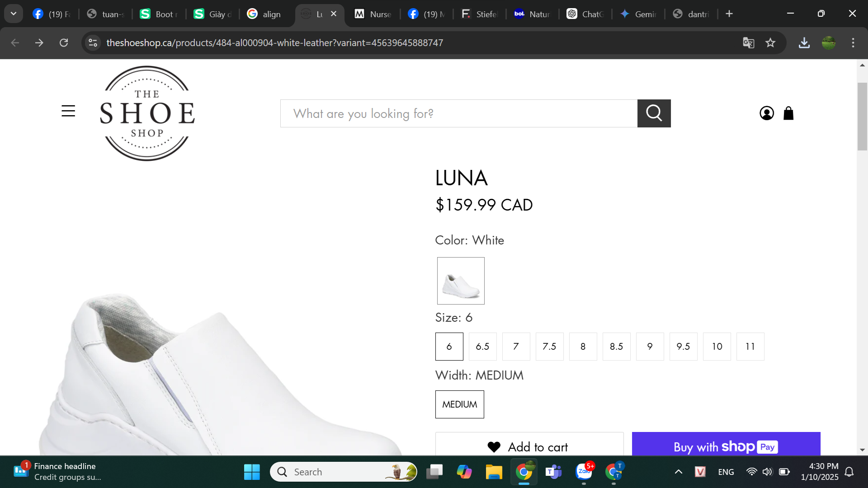Screen dimensions: 868x488
Task: Switch to the Gemini tab
Action: [x=639, y=14]
